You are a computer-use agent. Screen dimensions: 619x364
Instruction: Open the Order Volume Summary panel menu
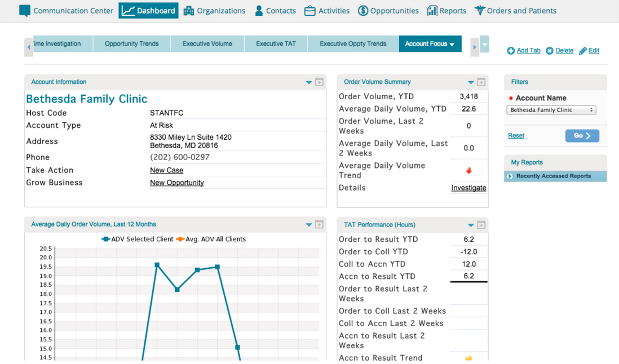471,82
